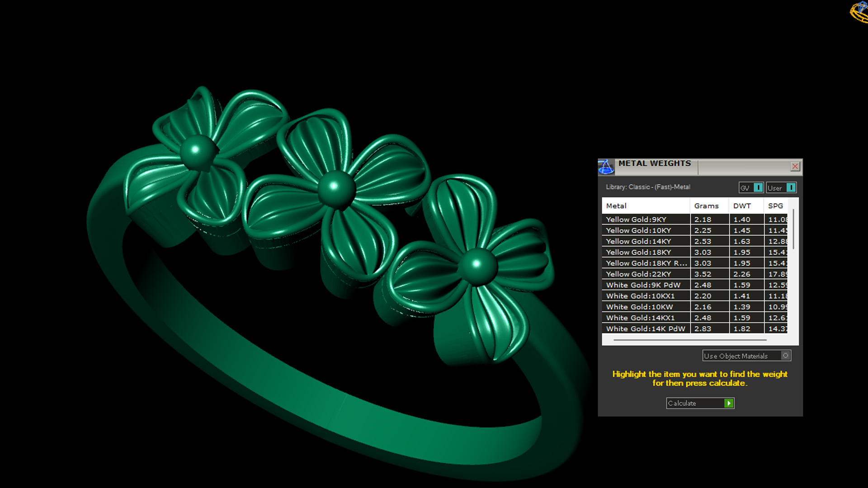Click the Library: Classic - (Fast)-Metal label
Screen dimensions: 868x488
tap(648, 187)
